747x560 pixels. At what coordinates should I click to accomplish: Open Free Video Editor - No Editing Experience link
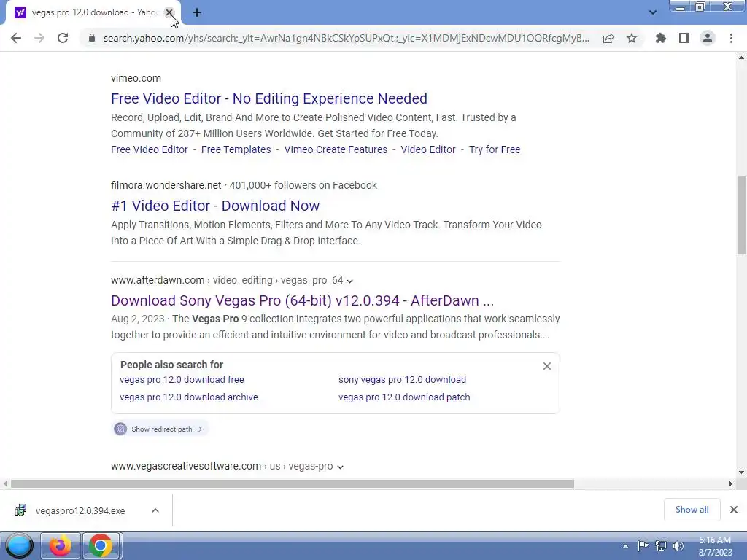point(269,98)
